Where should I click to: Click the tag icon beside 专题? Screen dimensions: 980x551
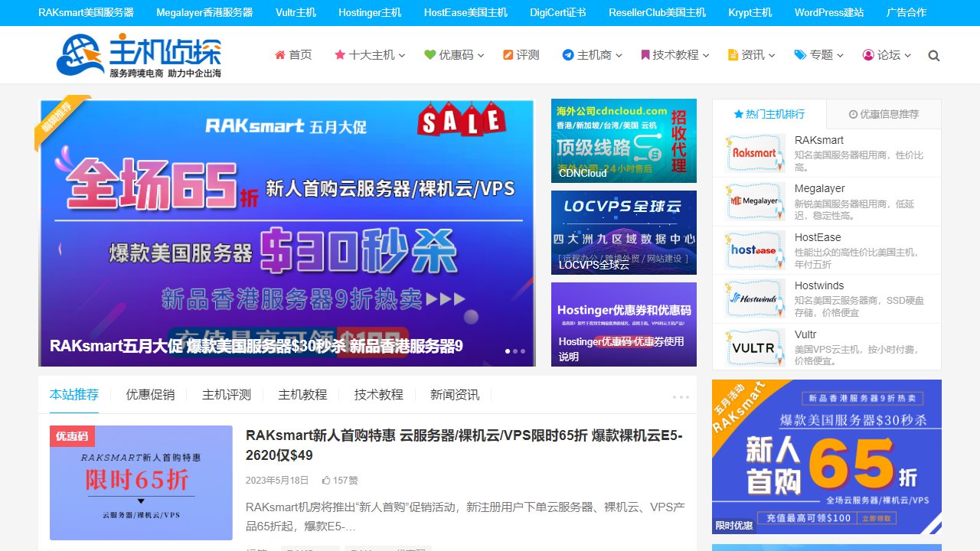[x=801, y=55]
